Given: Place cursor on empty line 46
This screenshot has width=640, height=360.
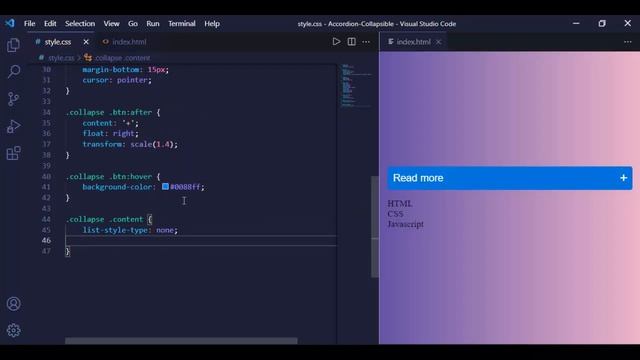Looking at the screenshot, I should (200, 240).
